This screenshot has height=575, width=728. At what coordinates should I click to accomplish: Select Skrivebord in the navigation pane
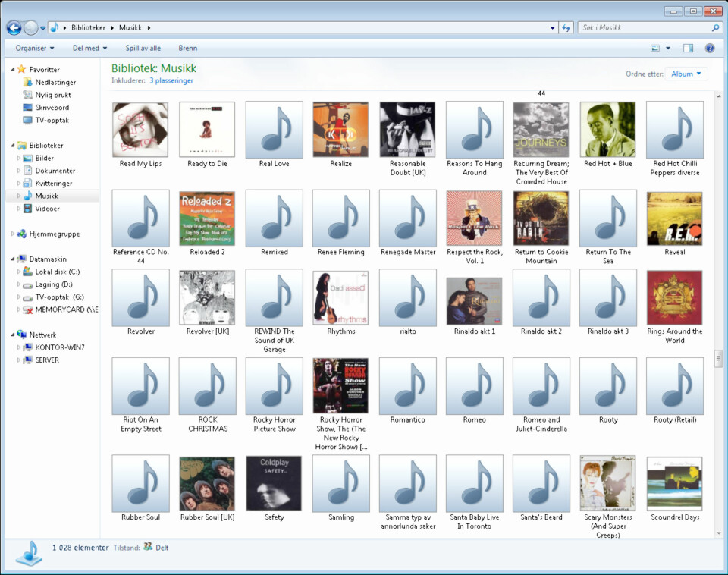point(52,108)
